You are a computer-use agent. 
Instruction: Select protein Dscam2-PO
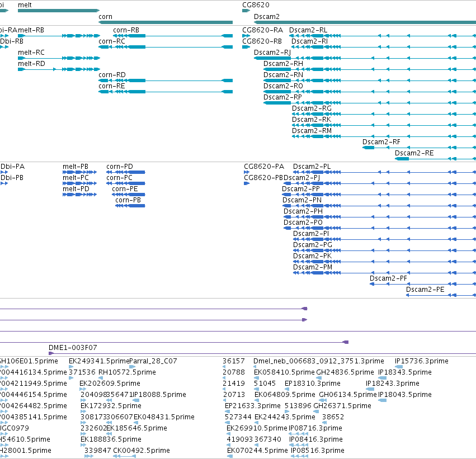tap(380, 228)
